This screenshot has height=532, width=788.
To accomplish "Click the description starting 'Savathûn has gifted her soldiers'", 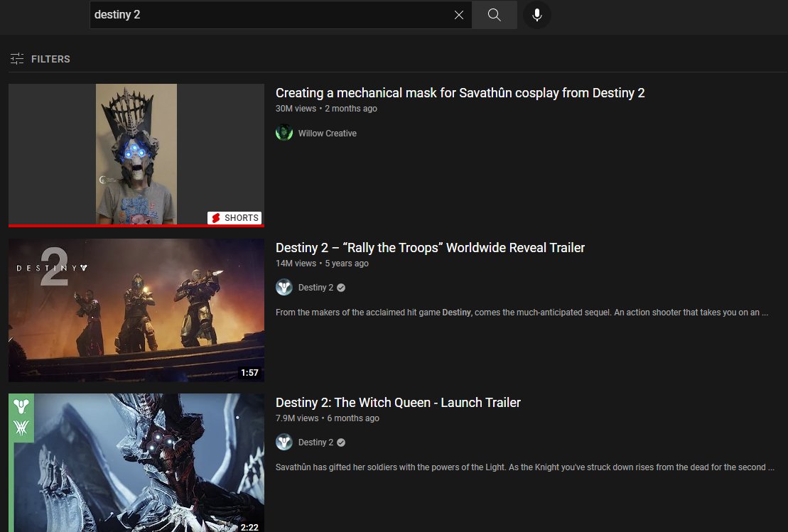I will coord(524,467).
